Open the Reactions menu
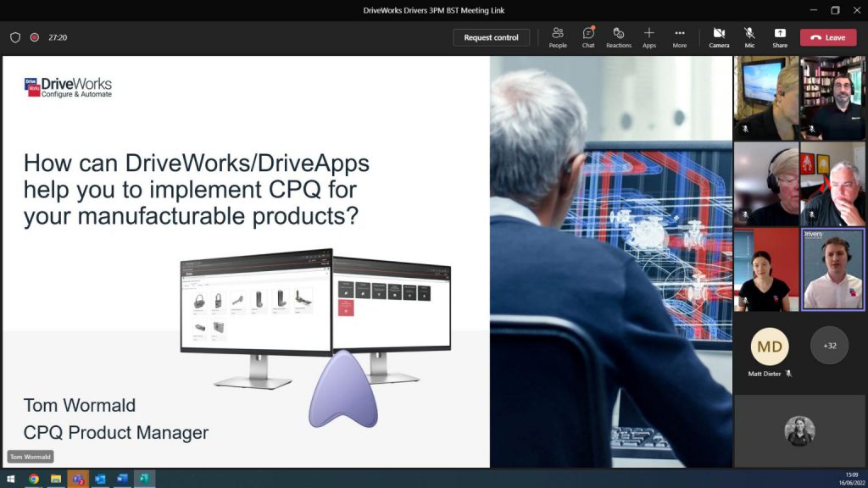The height and width of the screenshot is (488, 868). click(x=618, y=37)
